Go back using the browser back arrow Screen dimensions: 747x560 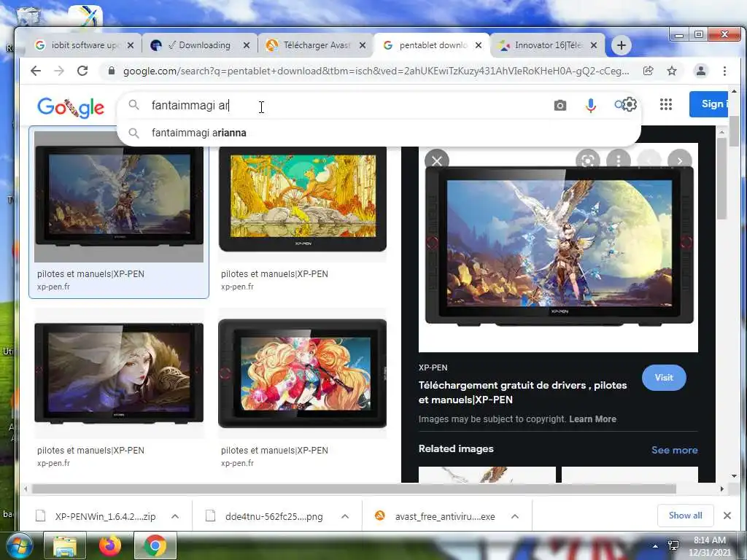point(36,71)
